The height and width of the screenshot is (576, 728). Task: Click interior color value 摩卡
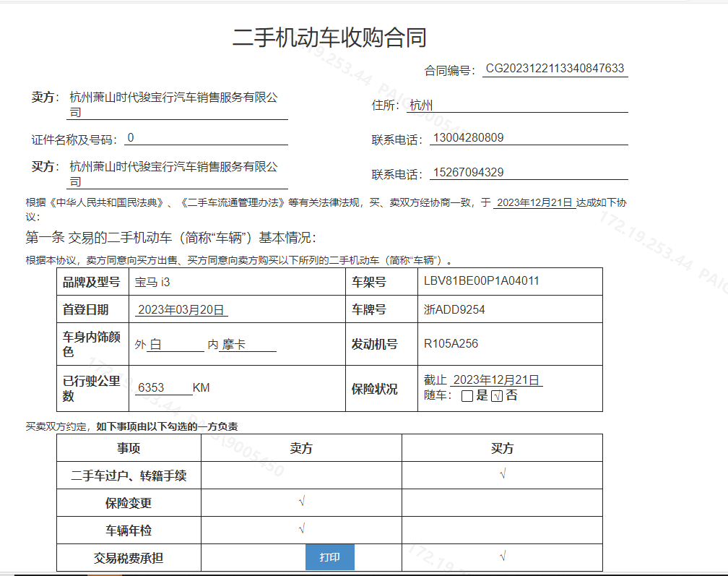(x=233, y=345)
